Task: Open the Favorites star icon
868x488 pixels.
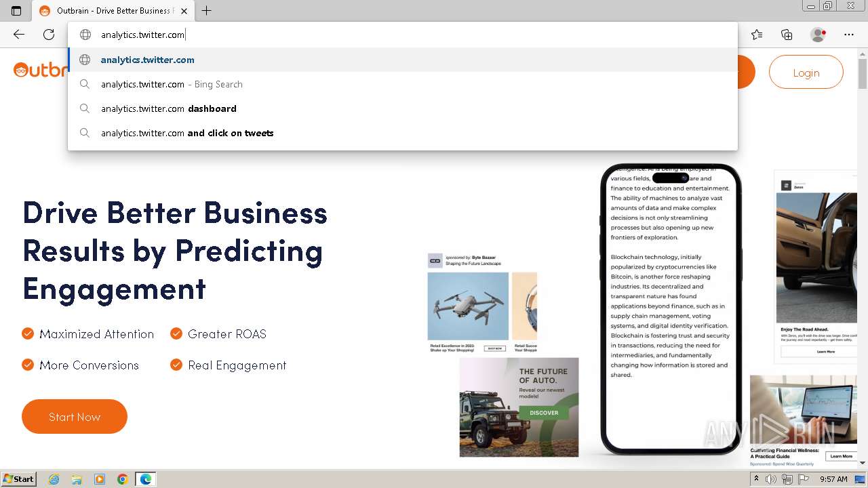Action: 757,35
